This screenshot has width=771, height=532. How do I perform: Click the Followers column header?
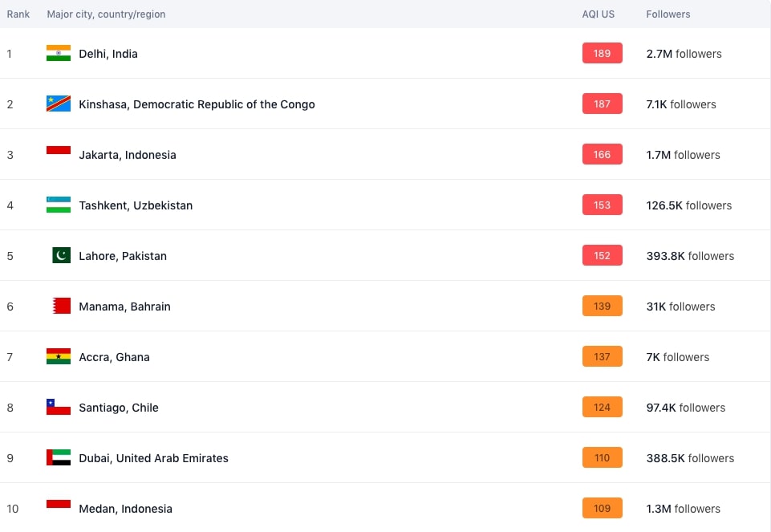click(668, 14)
